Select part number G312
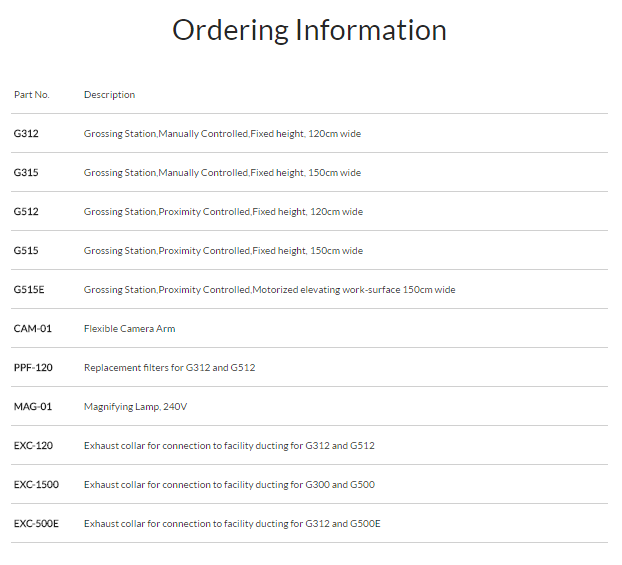This screenshot has height=565, width=622. [x=25, y=134]
